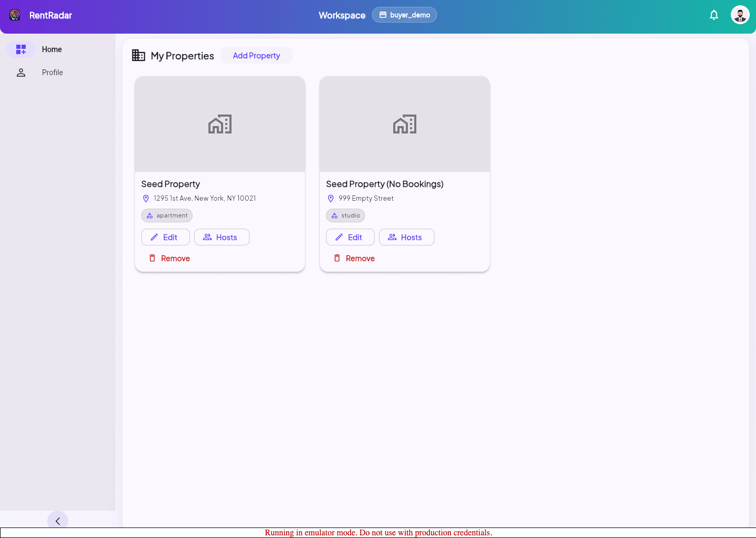This screenshot has height=538, width=756.
Task: Open the notifications bell
Action: 714,15
